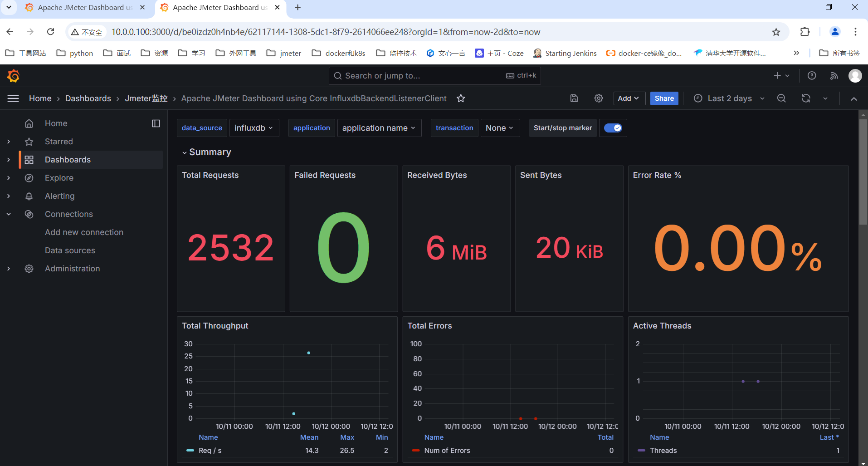Expand the Starred sidebar section
This screenshot has height=466, width=868.
(9, 142)
